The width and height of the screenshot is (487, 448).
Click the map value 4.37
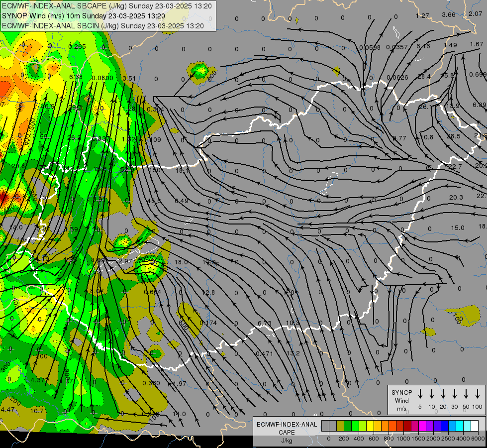click(x=38, y=380)
